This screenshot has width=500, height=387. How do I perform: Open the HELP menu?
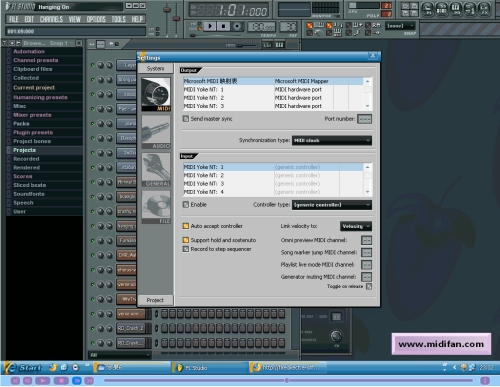pos(137,19)
